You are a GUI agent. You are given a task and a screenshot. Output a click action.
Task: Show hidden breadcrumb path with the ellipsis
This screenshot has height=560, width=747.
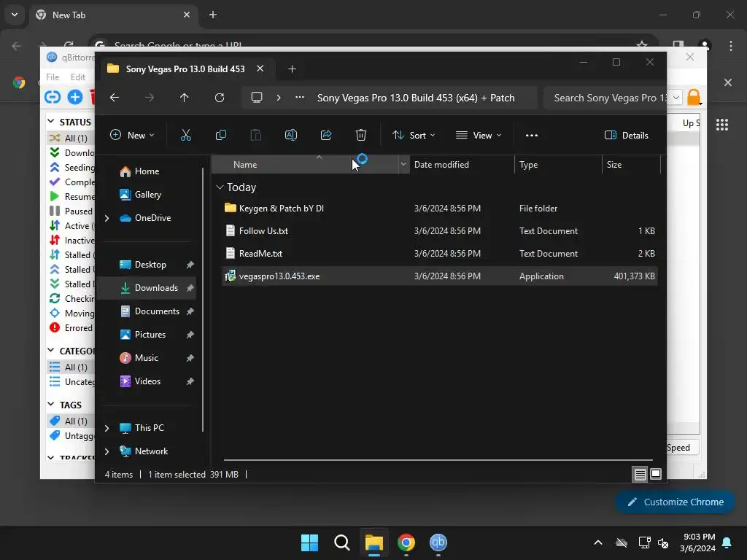pyautogui.click(x=300, y=97)
